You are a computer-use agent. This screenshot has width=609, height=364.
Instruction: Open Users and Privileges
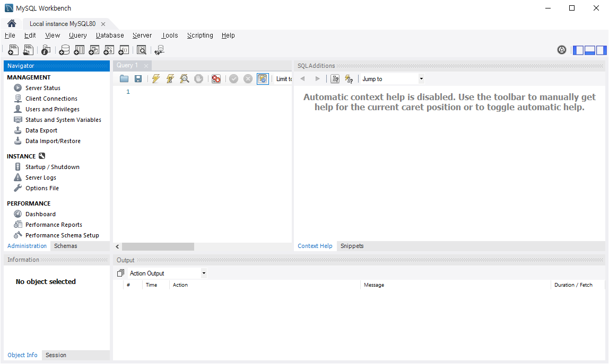[x=53, y=109]
